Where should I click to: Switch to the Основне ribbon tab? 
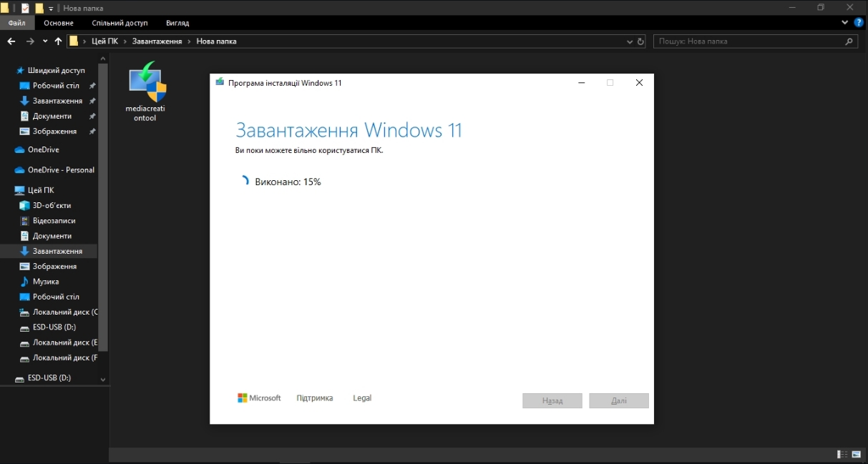point(59,23)
